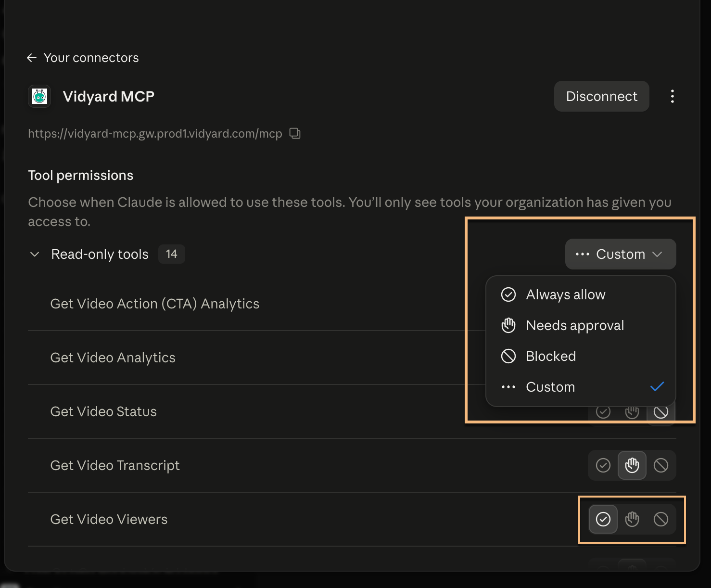Set Get Video Transcript to needs approval
711x588 pixels.
[x=632, y=465]
